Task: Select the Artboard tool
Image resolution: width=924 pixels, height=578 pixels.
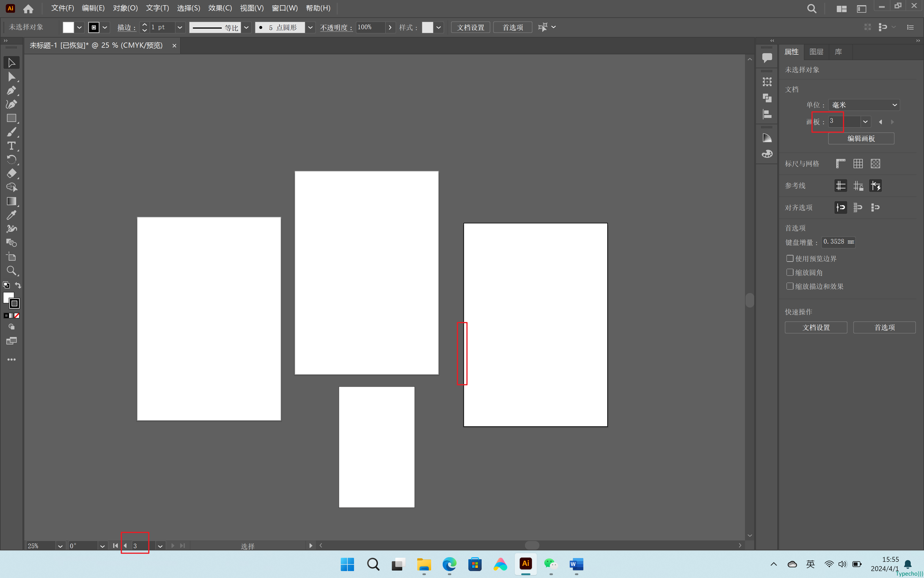Action: click(12, 257)
